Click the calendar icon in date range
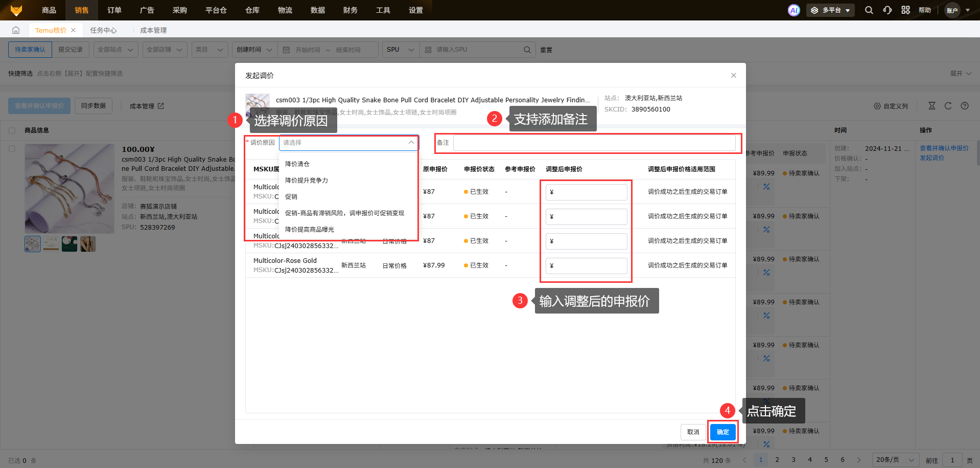This screenshot has width=980, height=468. (286, 50)
